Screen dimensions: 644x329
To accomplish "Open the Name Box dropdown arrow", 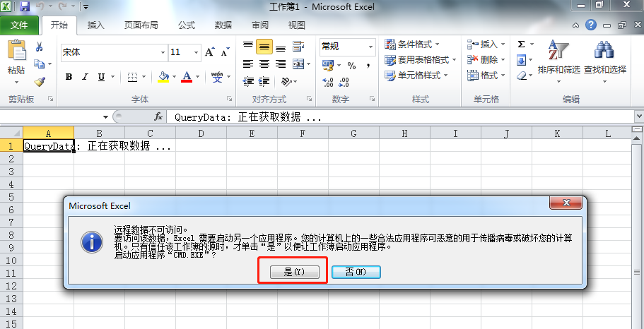I will point(105,117).
